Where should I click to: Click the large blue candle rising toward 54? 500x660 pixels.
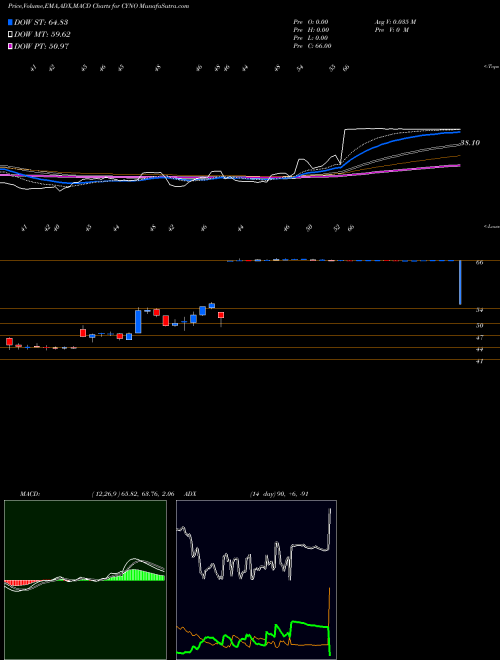(x=138, y=322)
